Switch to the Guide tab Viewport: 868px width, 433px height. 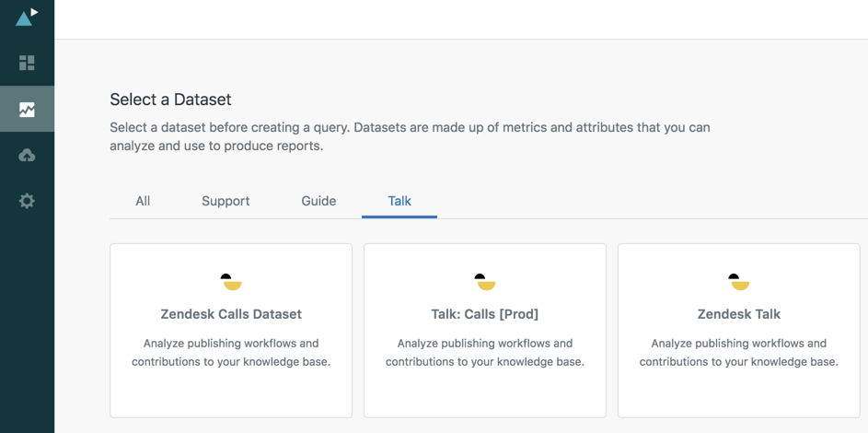[x=318, y=201]
